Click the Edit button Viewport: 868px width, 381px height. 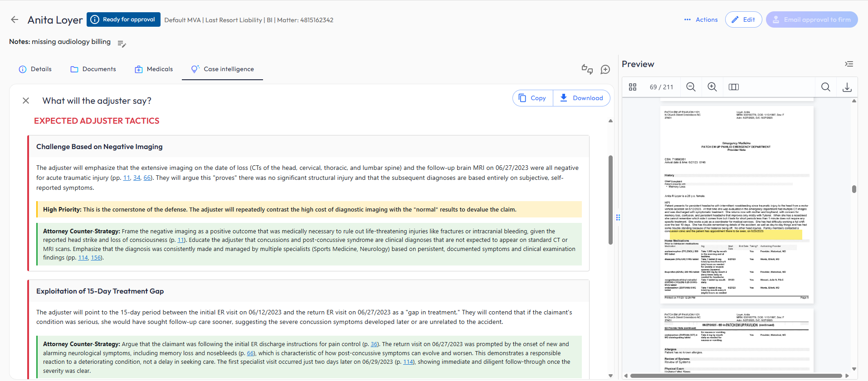click(x=743, y=19)
